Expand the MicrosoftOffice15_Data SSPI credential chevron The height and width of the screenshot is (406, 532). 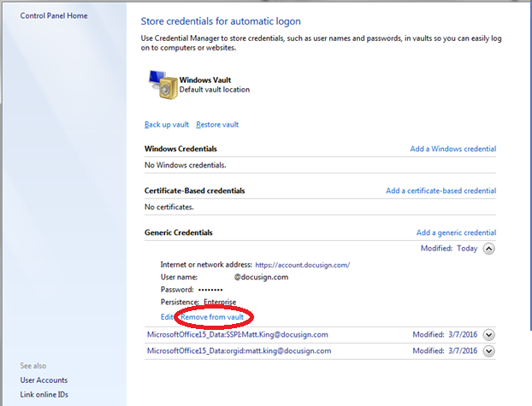click(x=488, y=334)
